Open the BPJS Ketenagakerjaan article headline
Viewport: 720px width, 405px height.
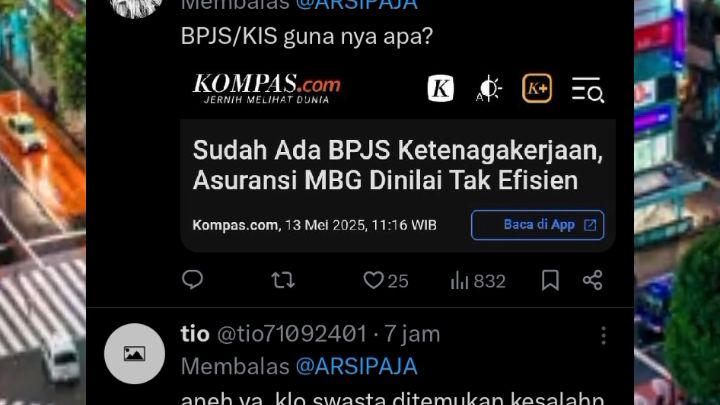coord(398,165)
